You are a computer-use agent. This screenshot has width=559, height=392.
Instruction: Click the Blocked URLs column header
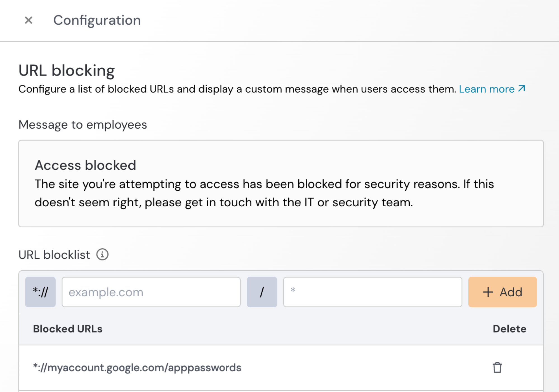(x=68, y=329)
